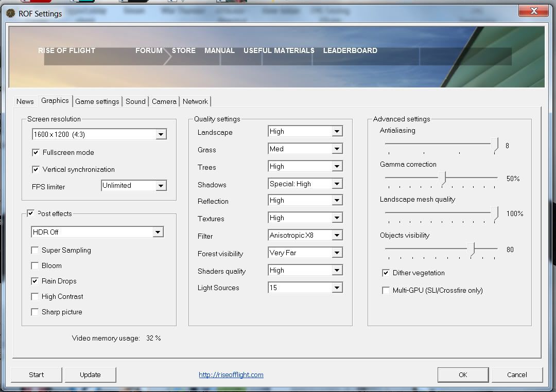Change the Trees quality dropdown

click(305, 166)
